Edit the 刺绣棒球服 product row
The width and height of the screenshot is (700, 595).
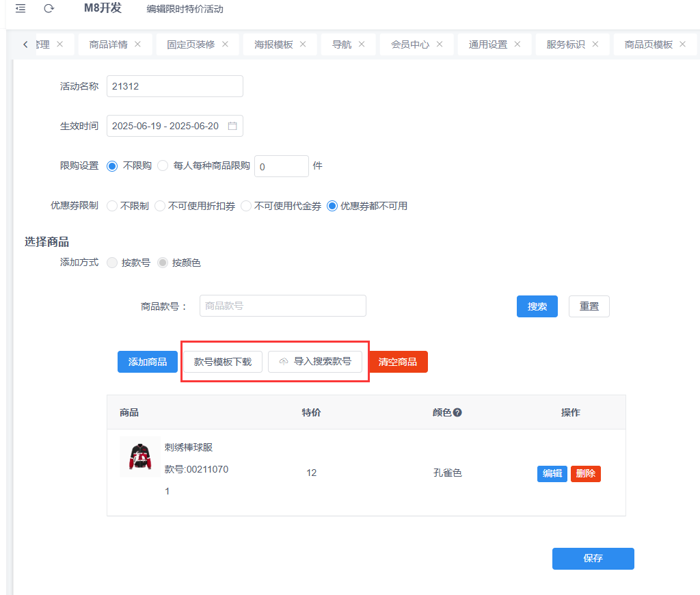(552, 473)
